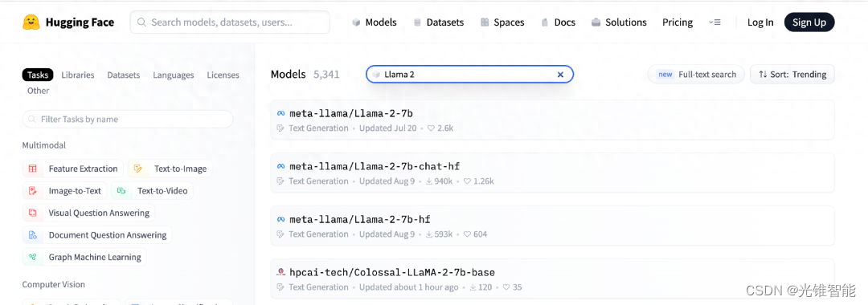Select Visual Question Answering filter
868x305 pixels.
[x=88, y=213]
